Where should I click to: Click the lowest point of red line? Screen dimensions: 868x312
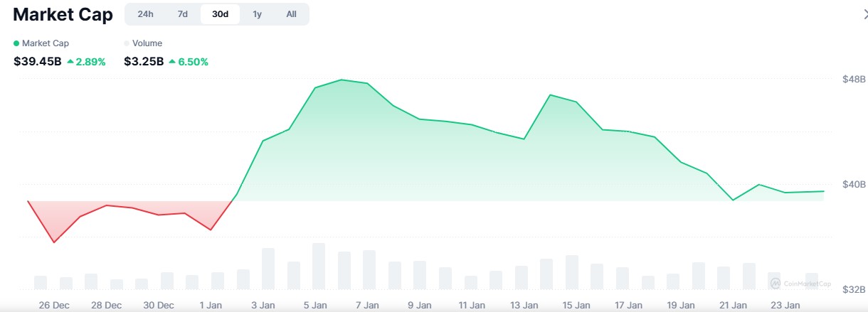click(54, 242)
